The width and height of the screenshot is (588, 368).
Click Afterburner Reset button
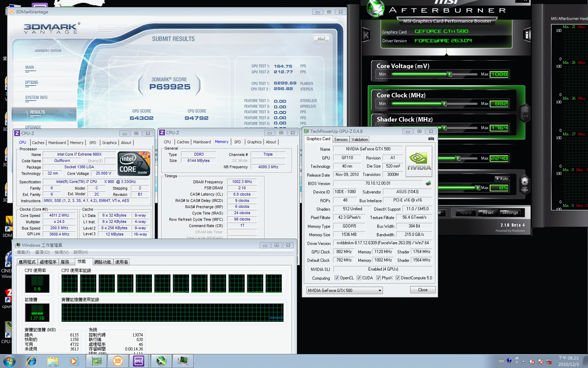[x=488, y=213]
